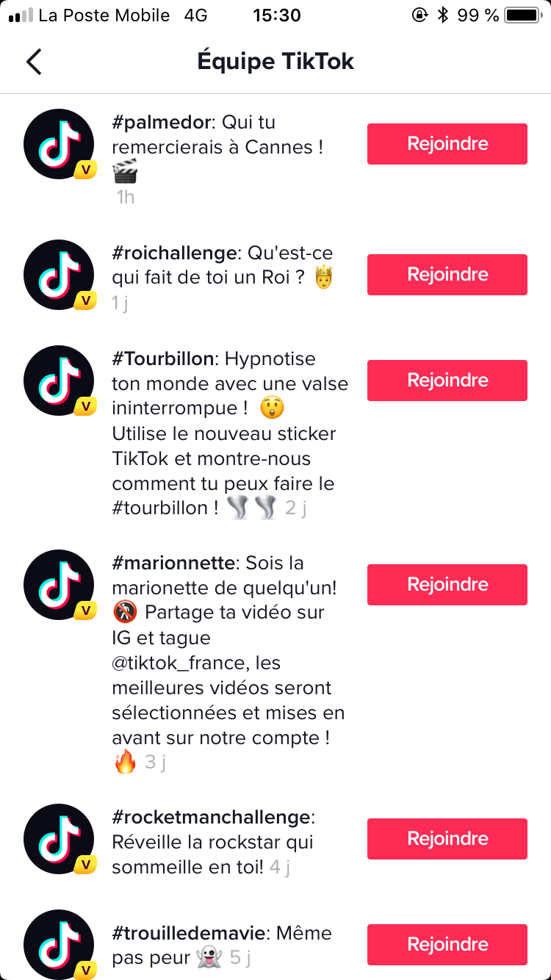Open TikTok avatar beside #trouilledemavie post

(x=59, y=945)
